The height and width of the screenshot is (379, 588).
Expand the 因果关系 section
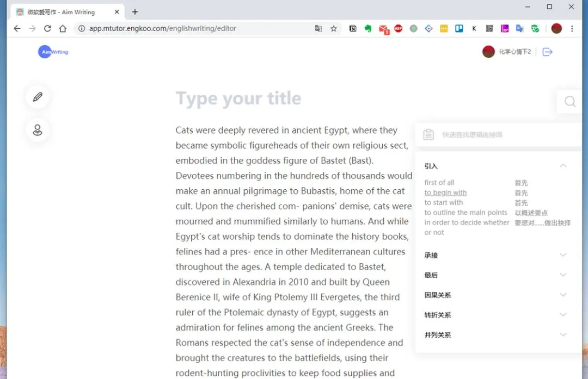[563, 294]
